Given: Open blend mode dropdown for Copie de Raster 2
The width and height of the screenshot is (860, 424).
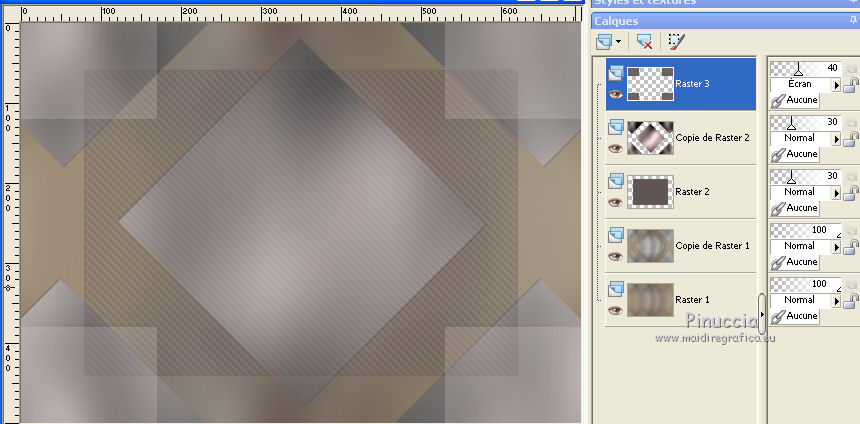Looking at the screenshot, I should point(836,139).
